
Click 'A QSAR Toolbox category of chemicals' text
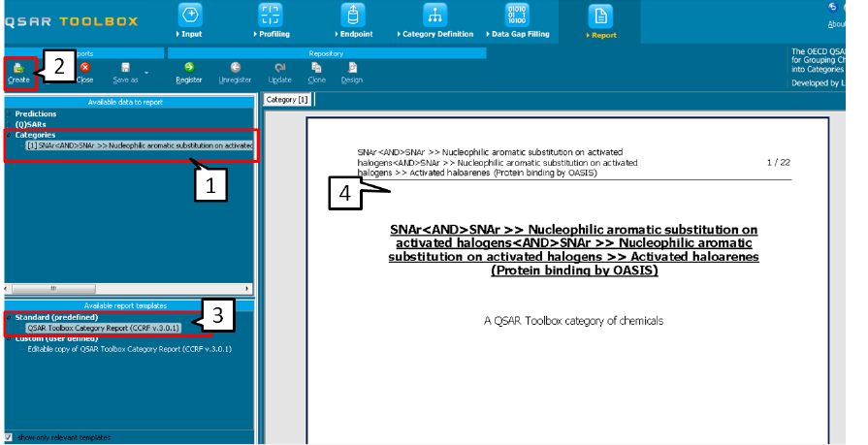[573, 321]
